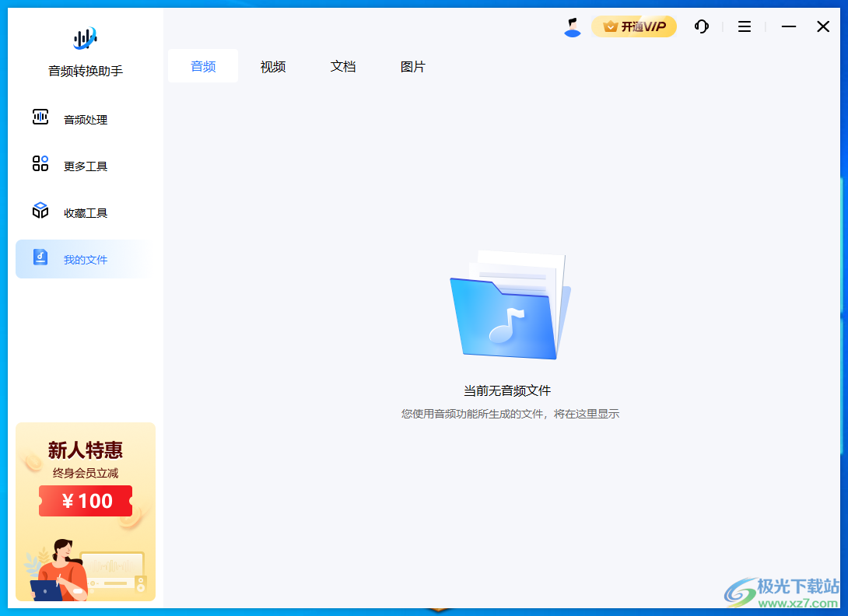The width and height of the screenshot is (848, 616).
Task: Click the 终身会员立减 promo text
Action: (86, 473)
